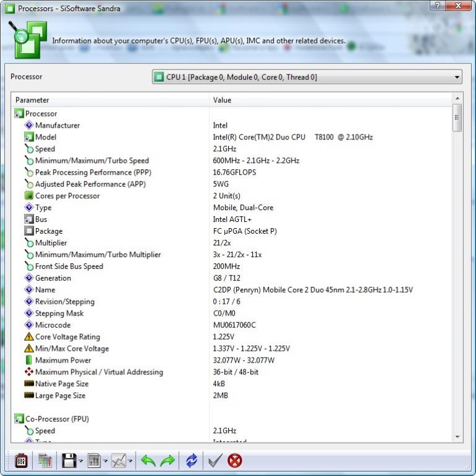Click the checkmark OK icon
476x476 pixels.
[215, 461]
